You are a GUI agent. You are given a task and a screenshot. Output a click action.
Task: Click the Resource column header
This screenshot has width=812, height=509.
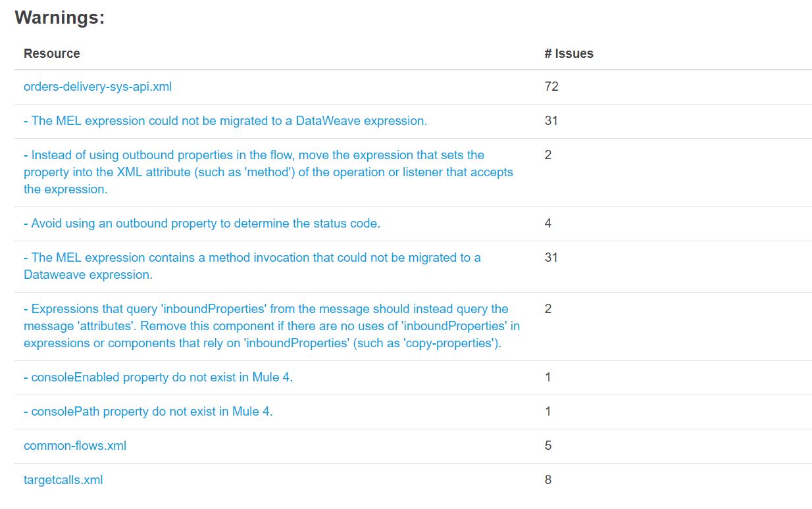pos(52,54)
